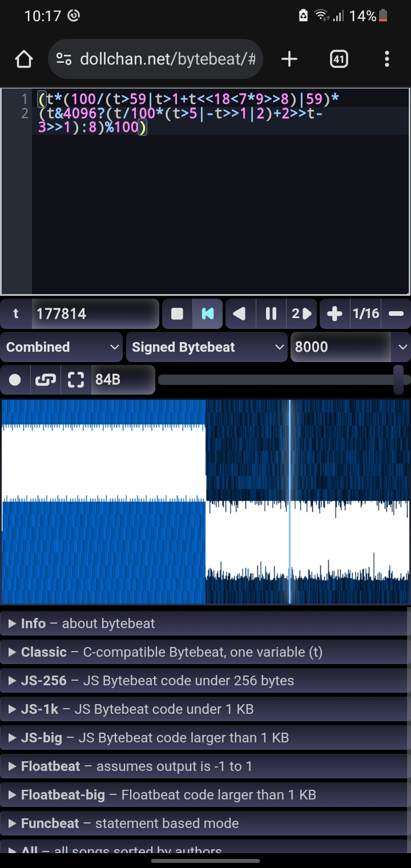The image size is (411, 868).
Task: Click the t label beside the counter
Action: [x=16, y=314]
